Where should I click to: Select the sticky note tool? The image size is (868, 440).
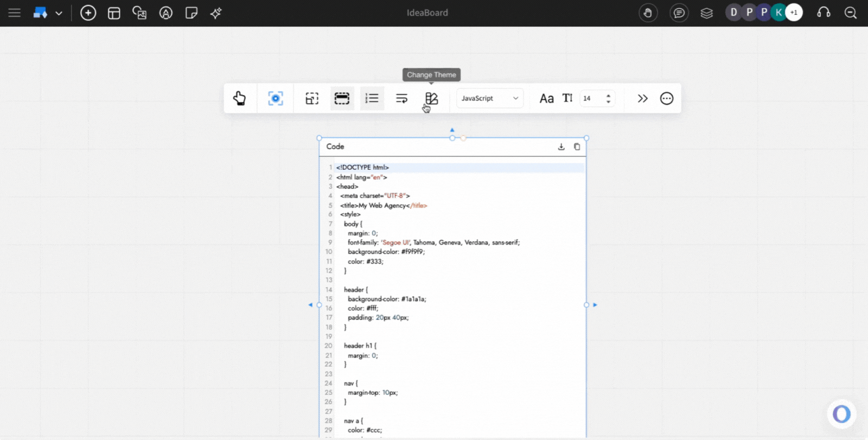[192, 13]
